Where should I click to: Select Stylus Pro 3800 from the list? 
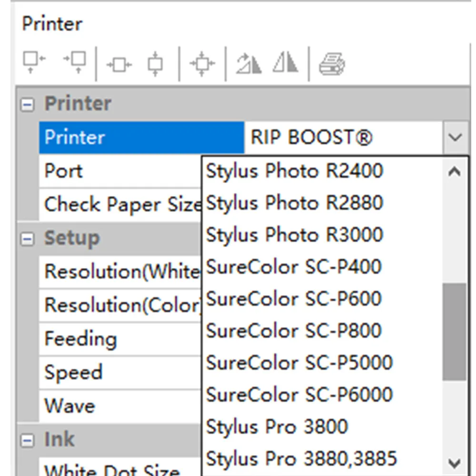tap(276, 426)
